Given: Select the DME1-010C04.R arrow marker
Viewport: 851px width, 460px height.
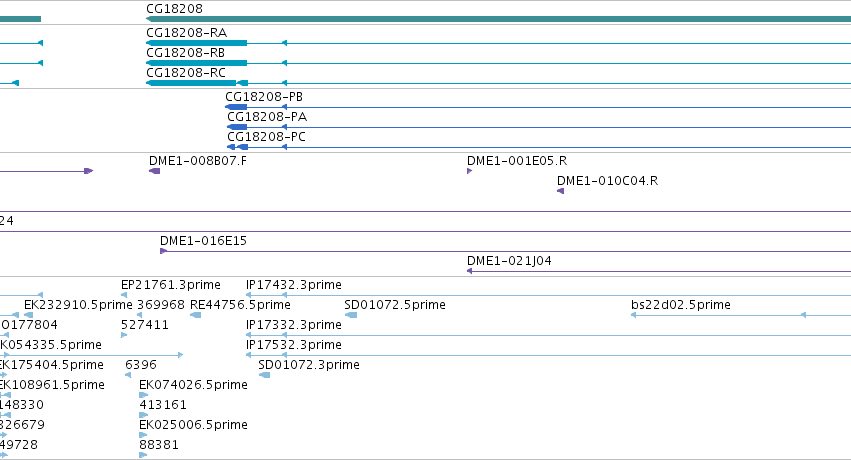Looking at the screenshot, I should tap(561, 191).
